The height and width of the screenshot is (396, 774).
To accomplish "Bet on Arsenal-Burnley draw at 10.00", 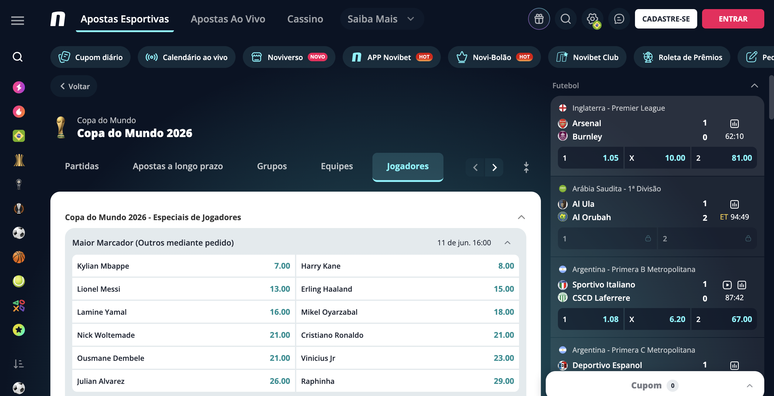I will pos(657,158).
